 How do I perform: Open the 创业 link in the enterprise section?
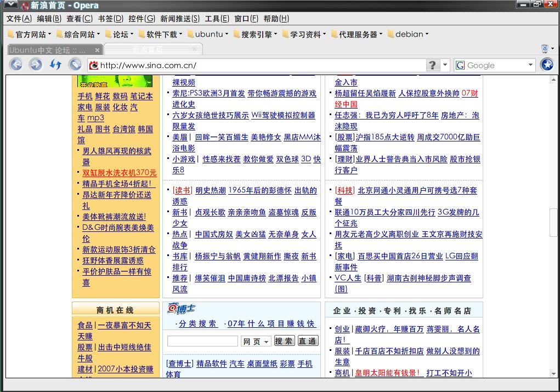click(x=342, y=329)
